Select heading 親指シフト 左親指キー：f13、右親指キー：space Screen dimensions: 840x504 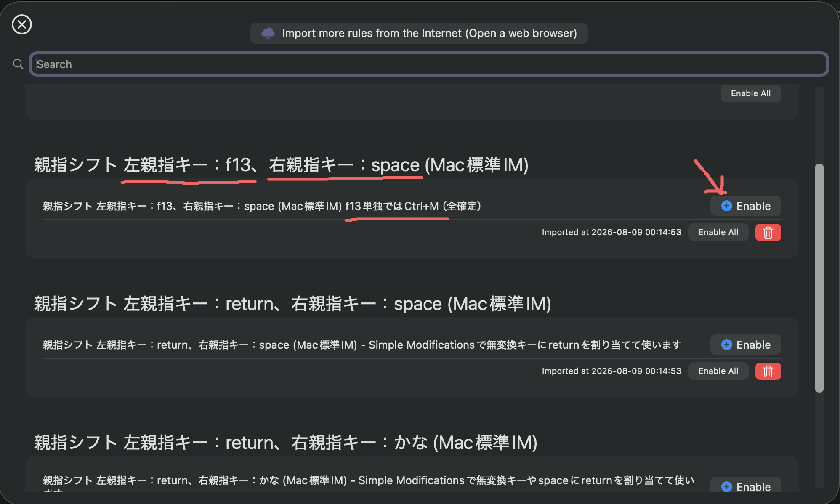[281, 165]
